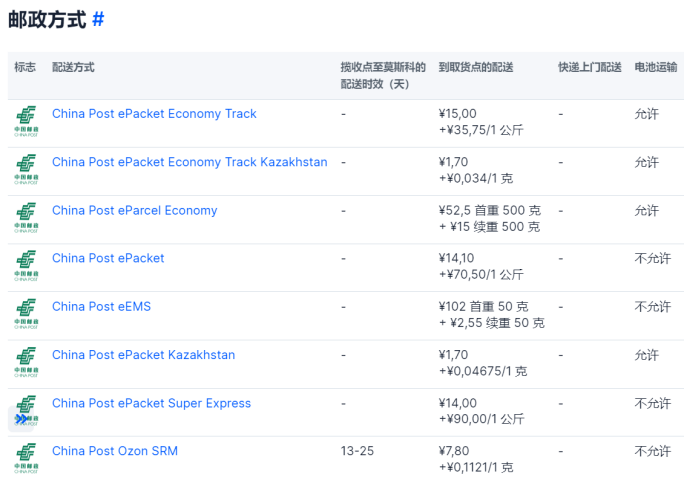Click the 13-25 delivery days cell
684x484 pixels.
357,451
